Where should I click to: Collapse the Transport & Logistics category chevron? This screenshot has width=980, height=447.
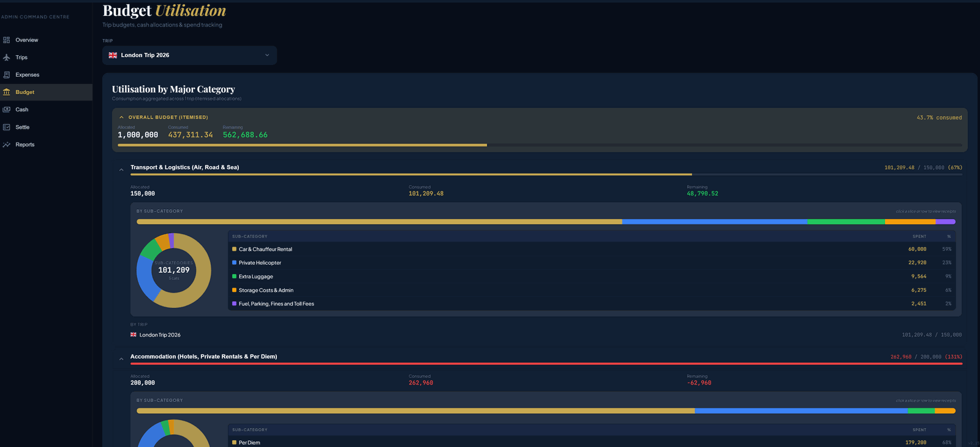pos(121,170)
